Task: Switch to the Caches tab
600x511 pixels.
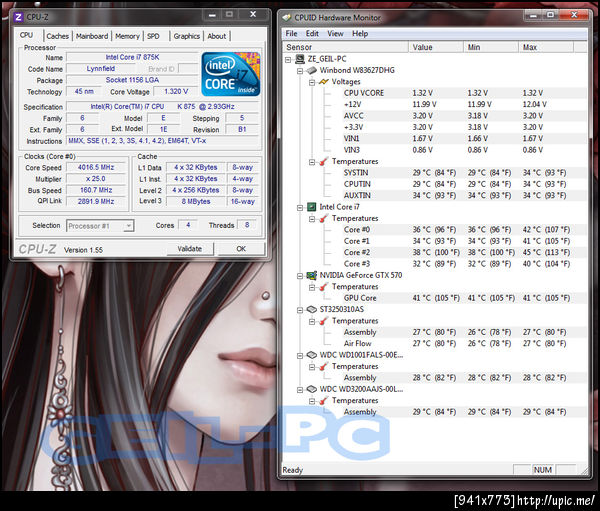Action: pos(57,36)
